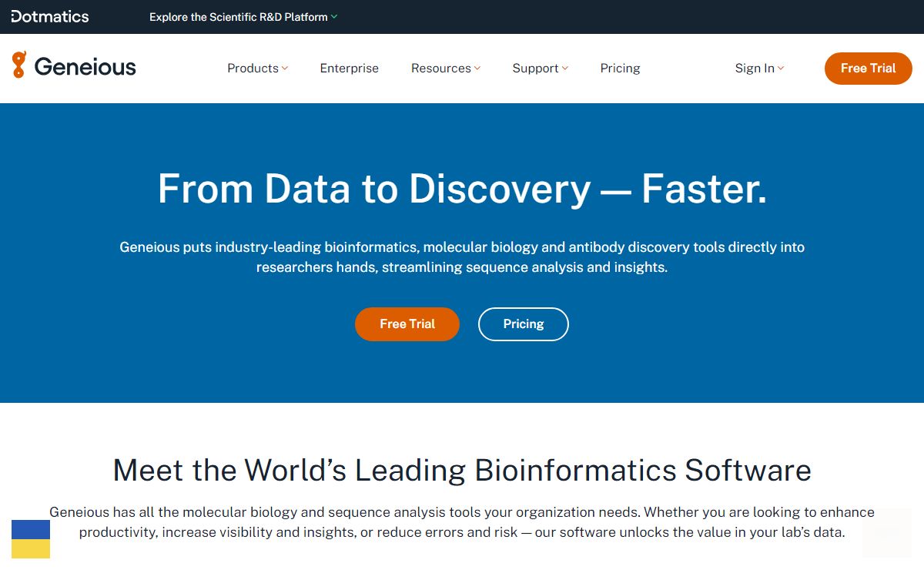Click the paragraph starting 'Geneious has all the molecular biology'
Screen dimensions: 924x570
coord(462,522)
